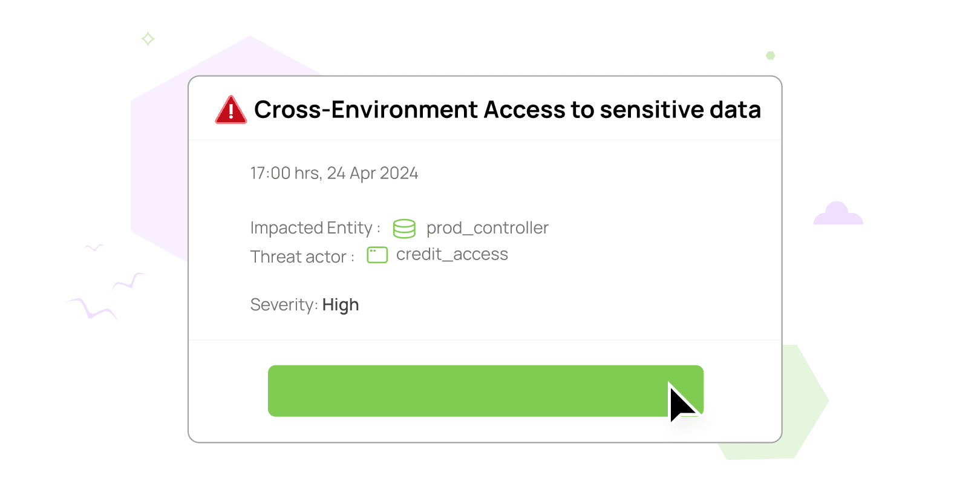Select the Cross-Environment Access alert title
Image resolution: width=980 pixels, height=490 pixels.
click(x=507, y=110)
